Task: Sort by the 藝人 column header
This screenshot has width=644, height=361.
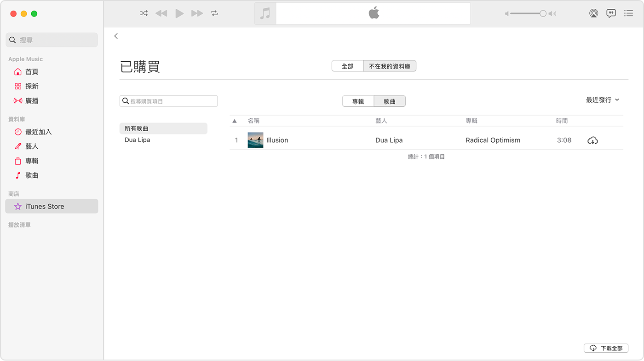Action: [381, 121]
